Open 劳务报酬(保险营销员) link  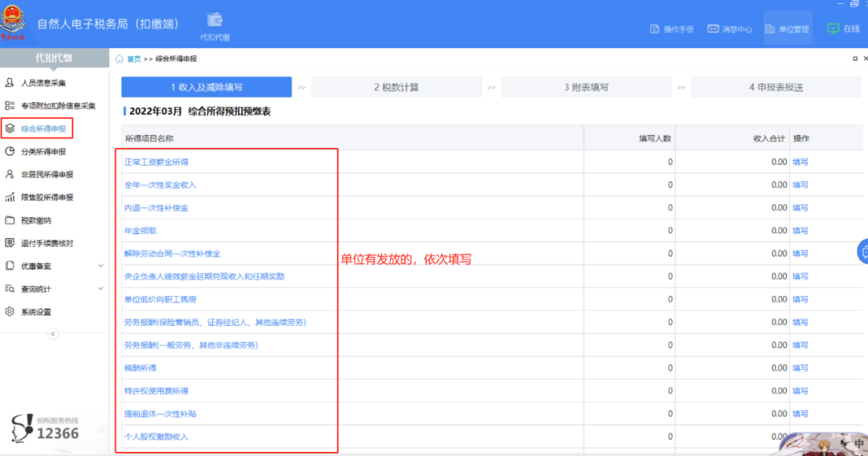[x=215, y=322]
